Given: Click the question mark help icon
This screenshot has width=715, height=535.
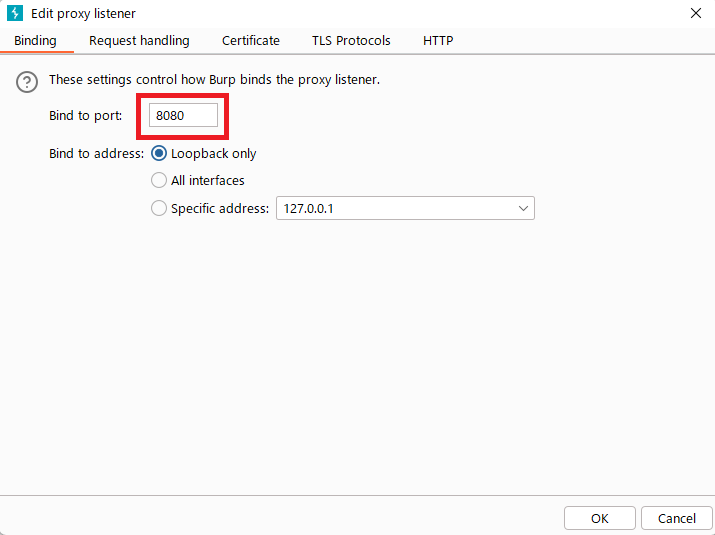Looking at the screenshot, I should [28, 81].
